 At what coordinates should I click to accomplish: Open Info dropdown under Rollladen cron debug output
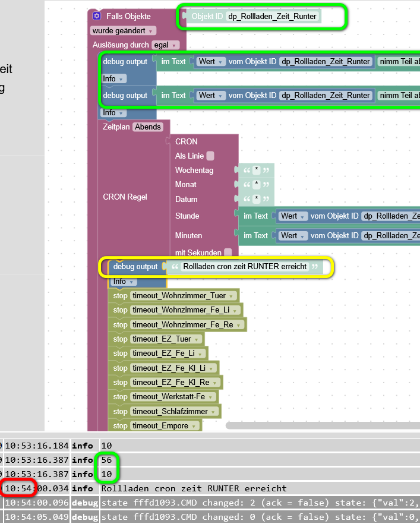124,282
